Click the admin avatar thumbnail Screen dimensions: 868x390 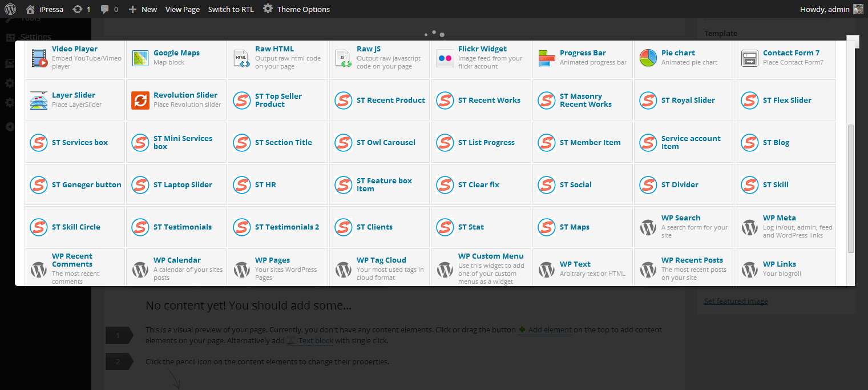pyautogui.click(x=858, y=9)
